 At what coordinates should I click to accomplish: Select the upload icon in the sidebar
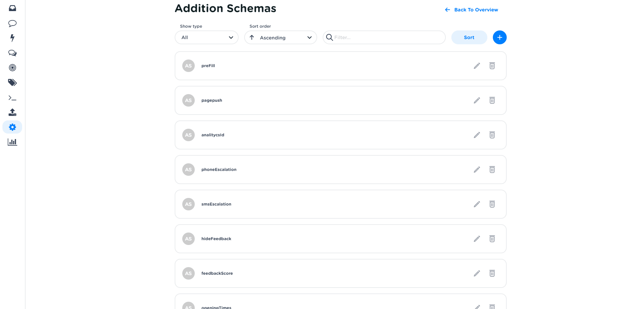12,112
